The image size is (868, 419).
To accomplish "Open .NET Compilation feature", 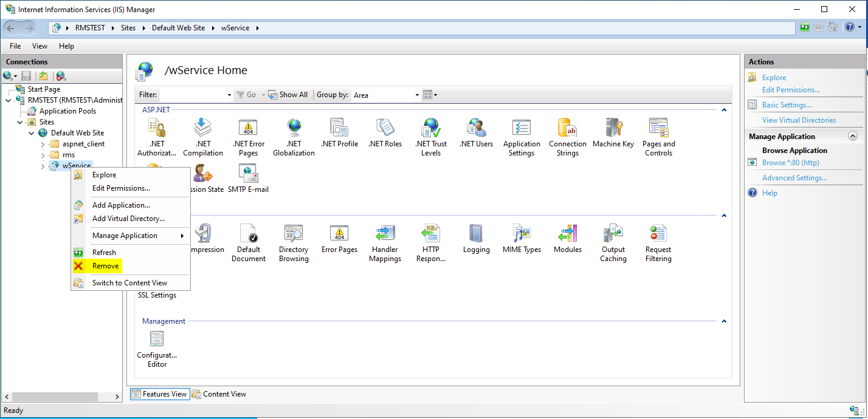I will [203, 137].
